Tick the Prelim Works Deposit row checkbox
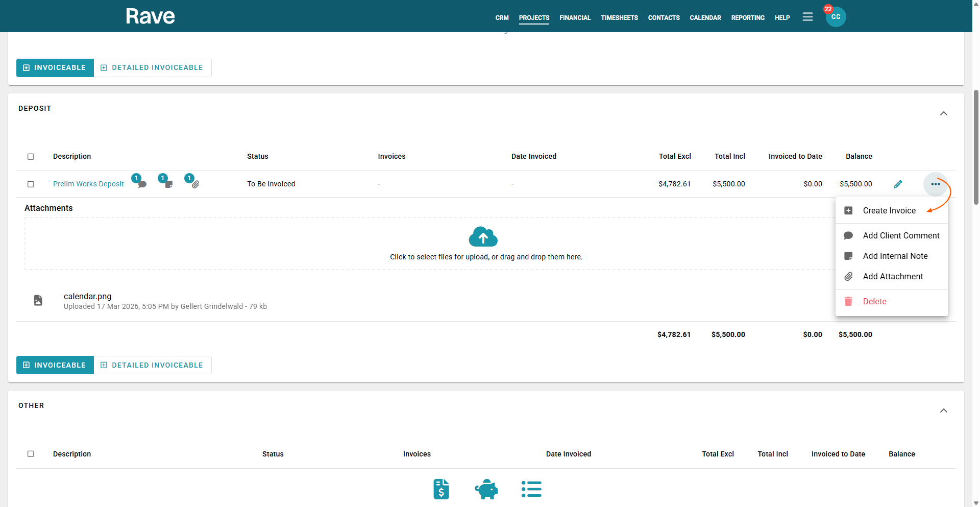 31,184
